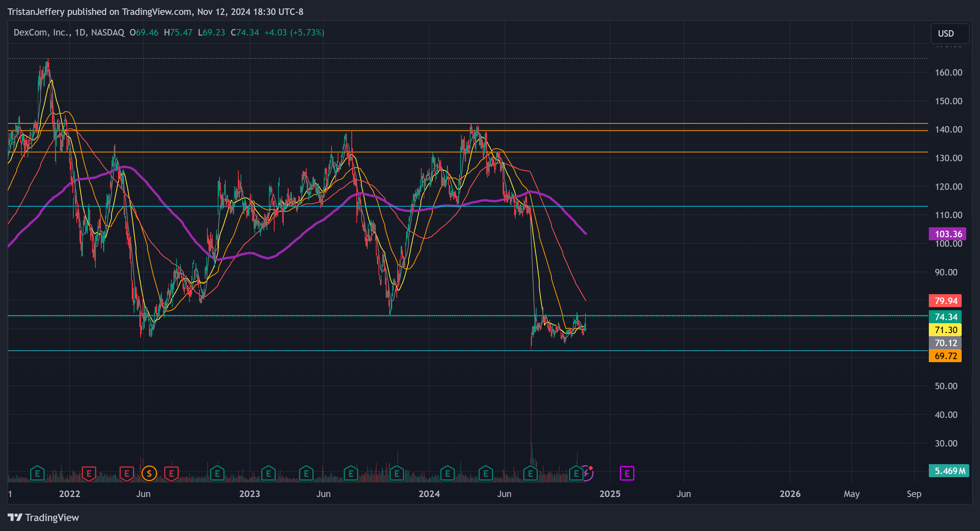Click the red 79.94 moving average label
This screenshot has height=531, width=980.
coord(945,301)
